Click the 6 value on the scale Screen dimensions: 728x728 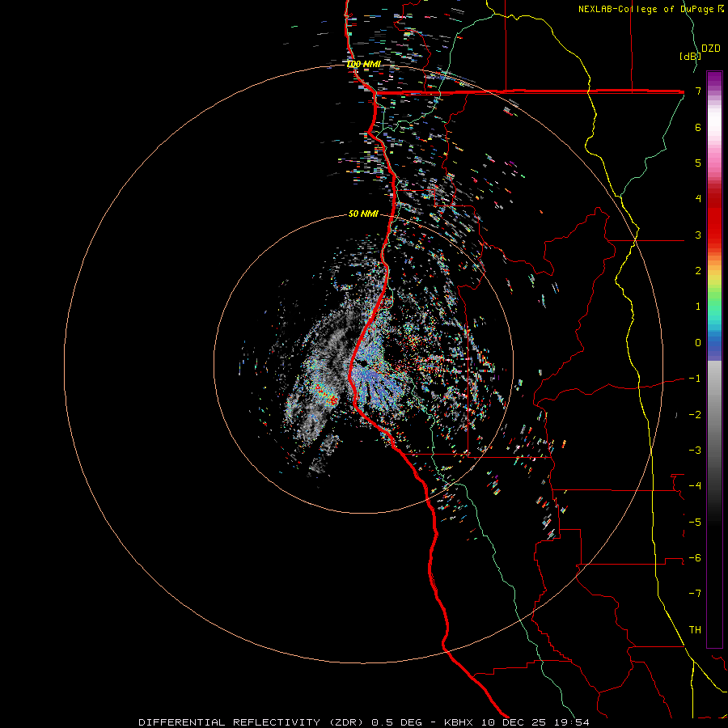(x=698, y=127)
